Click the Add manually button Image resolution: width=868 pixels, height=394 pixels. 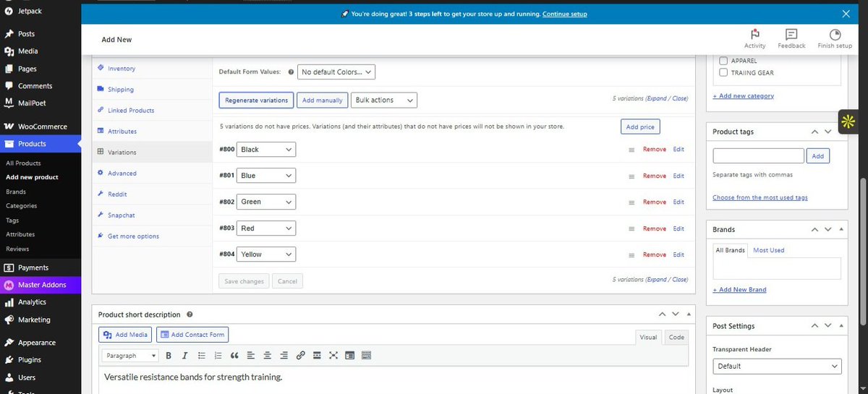(x=322, y=100)
